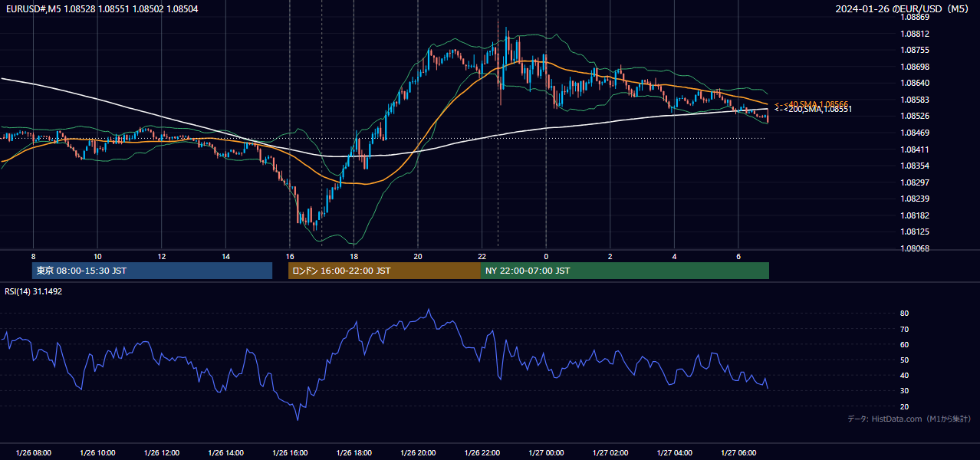Image resolution: width=980 pixels, height=460 pixels.
Task: Click price axis value 1.08411
Action: click(916, 149)
